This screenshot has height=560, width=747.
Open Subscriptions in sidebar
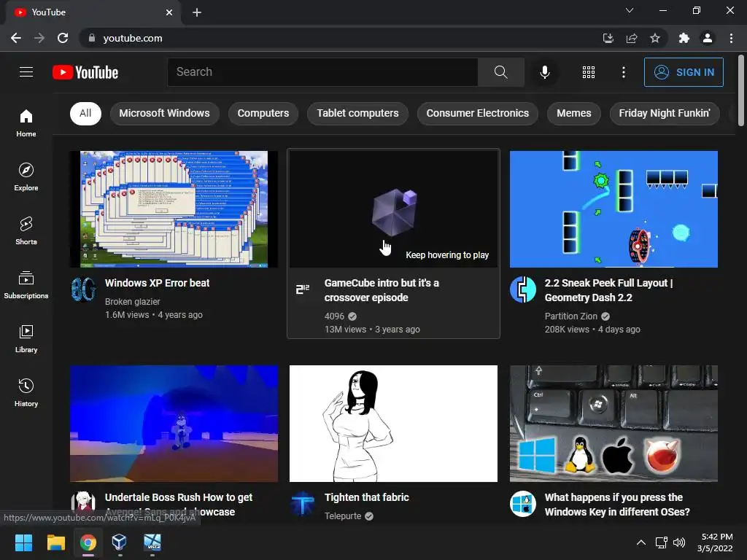[26, 284]
